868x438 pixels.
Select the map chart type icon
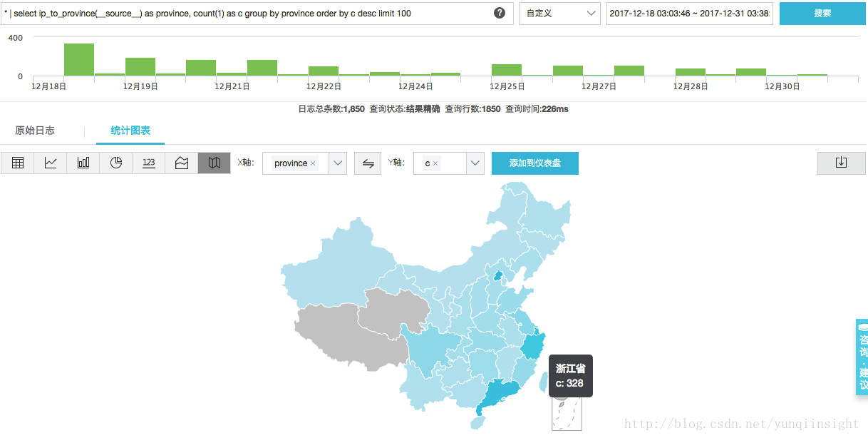[x=215, y=163]
